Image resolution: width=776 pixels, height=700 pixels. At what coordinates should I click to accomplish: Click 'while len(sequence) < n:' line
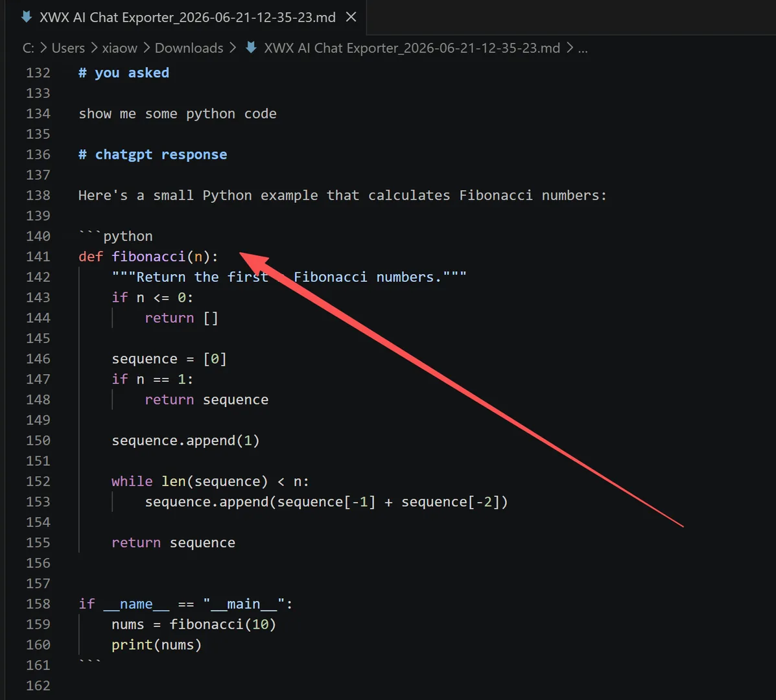coord(210,482)
